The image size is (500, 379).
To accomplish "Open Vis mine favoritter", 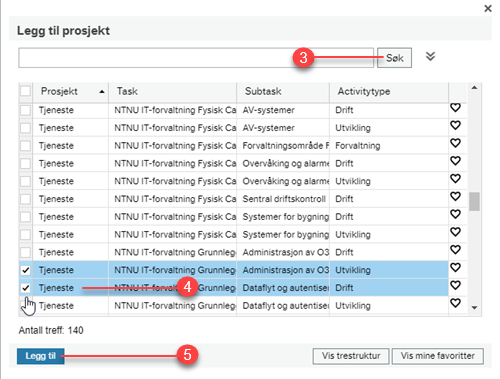I will 438,356.
